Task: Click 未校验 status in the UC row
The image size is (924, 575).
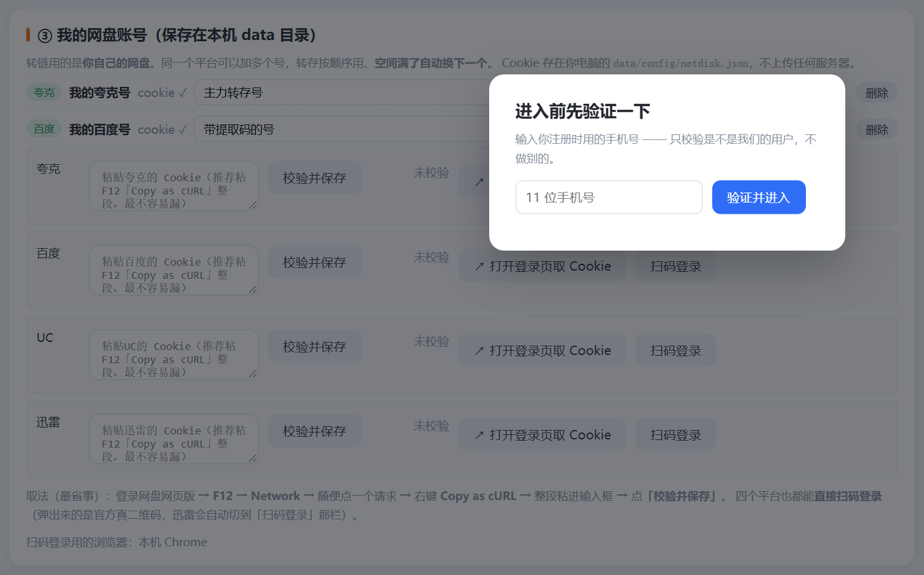Action: (431, 341)
